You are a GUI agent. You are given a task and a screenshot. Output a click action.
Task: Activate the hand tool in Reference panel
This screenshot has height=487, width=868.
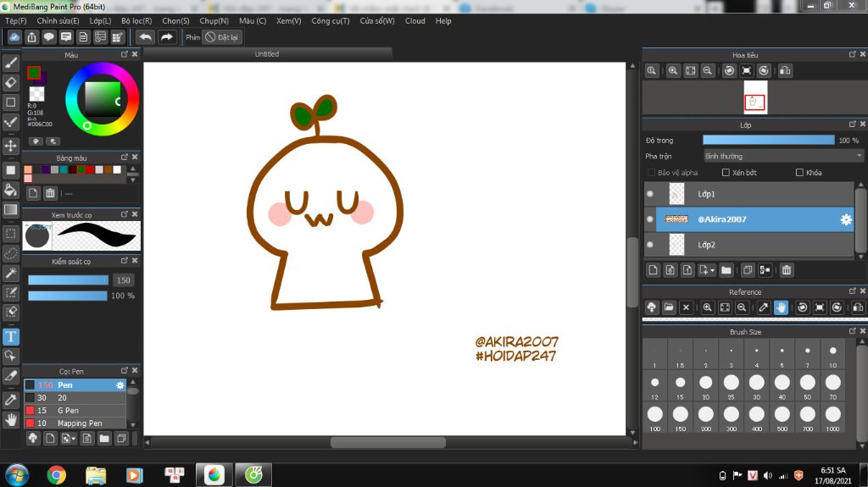(781, 307)
